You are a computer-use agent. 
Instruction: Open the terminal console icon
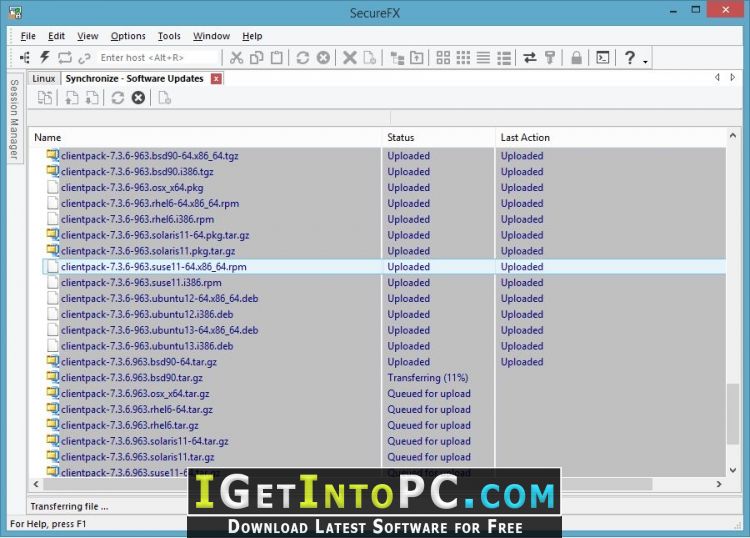(603, 58)
